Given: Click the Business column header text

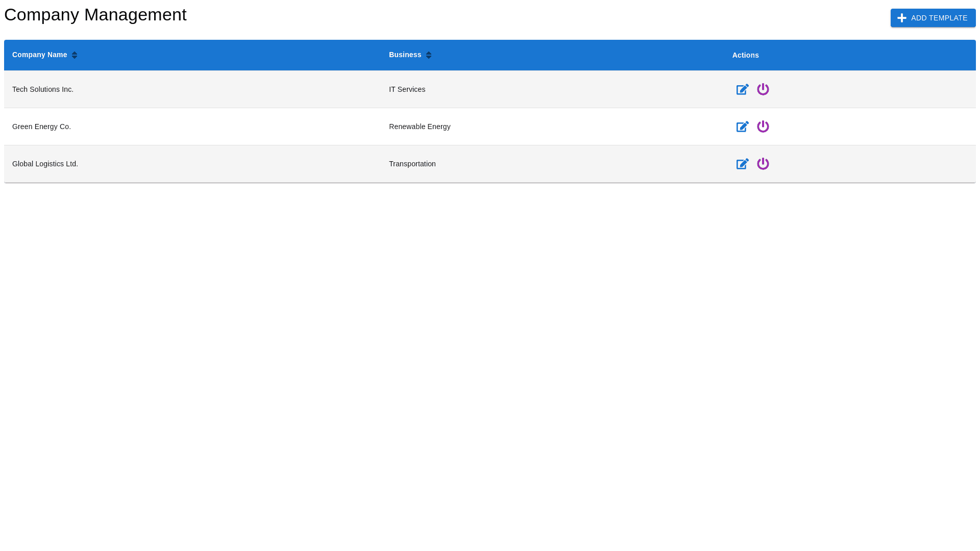Looking at the screenshot, I should pos(405,55).
